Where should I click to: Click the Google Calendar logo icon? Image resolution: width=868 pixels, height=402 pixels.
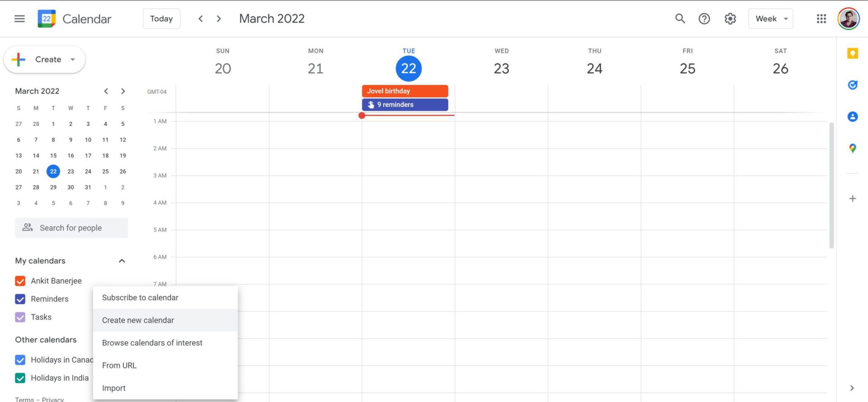tap(47, 18)
